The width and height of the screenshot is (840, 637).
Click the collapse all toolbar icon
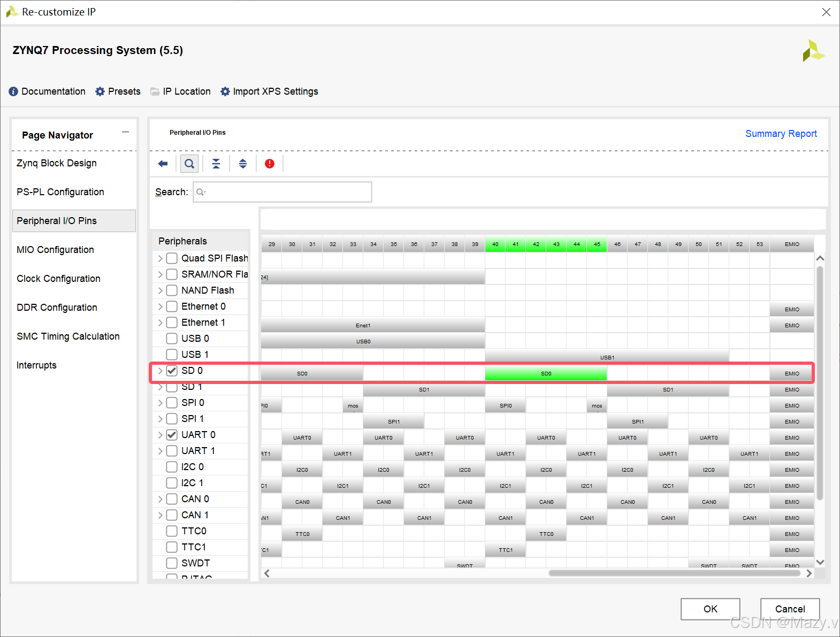click(216, 164)
